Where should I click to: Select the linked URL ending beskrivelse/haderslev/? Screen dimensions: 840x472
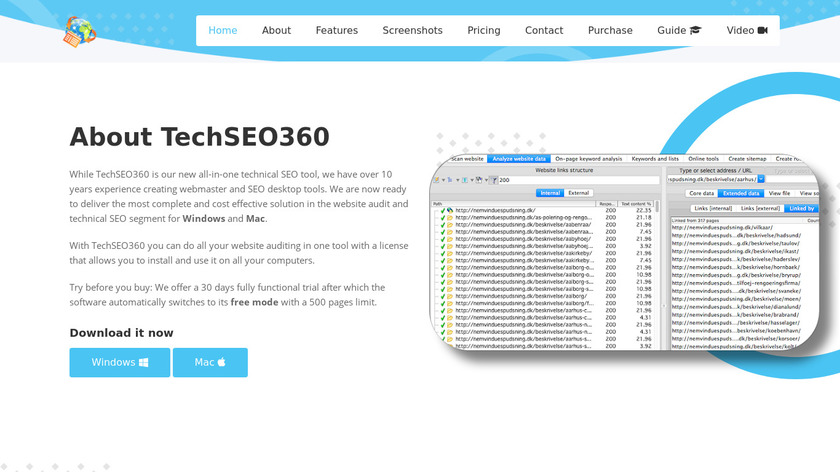pyautogui.click(x=736, y=259)
